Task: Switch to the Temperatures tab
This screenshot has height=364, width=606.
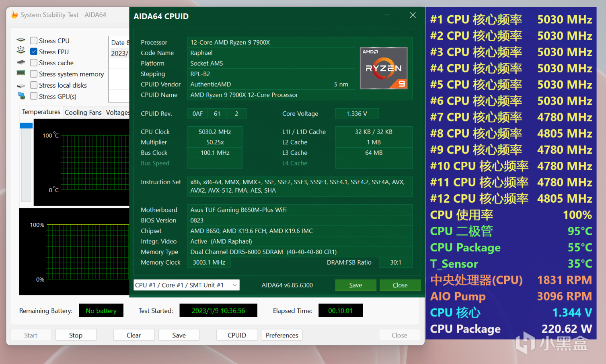Action: (x=41, y=112)
